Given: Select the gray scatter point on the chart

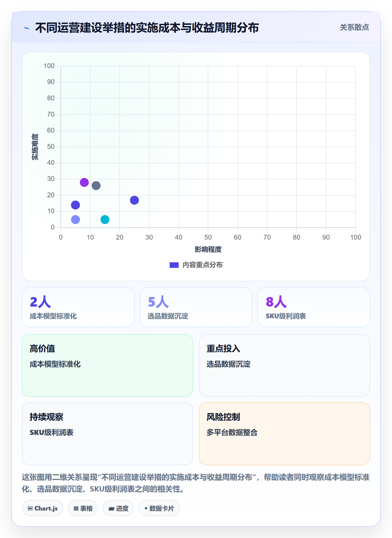Looking at the screenshot, I should tap(96, 185).
